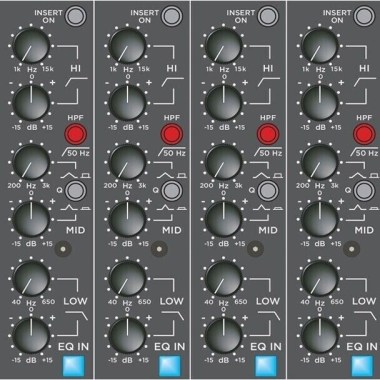Click MID frequency 200–3k knob, third channel
Image resolution: width=380 pixels, height=380 pixels.
pyautogui.click(x=223, y=161)
